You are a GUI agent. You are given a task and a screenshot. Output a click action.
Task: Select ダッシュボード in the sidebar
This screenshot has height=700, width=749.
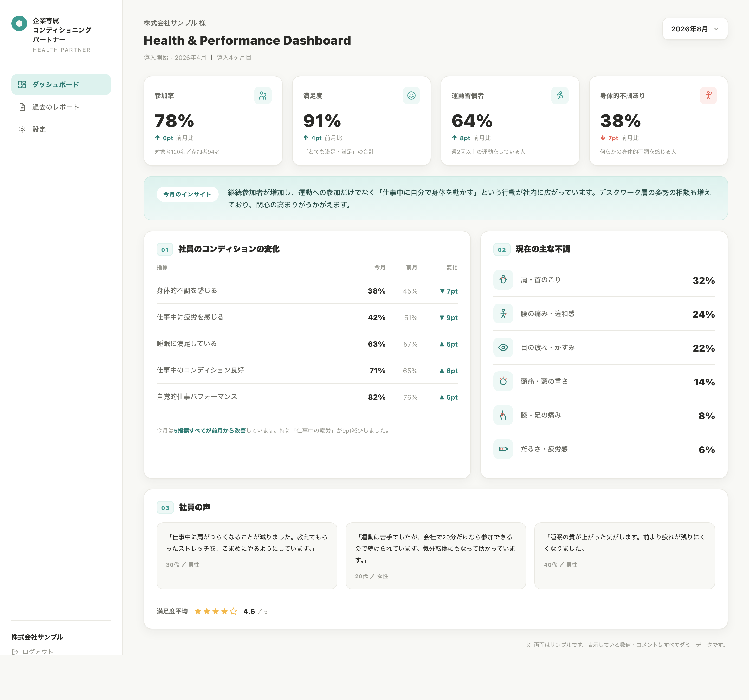pyautogui.click(x=61, y=84)
